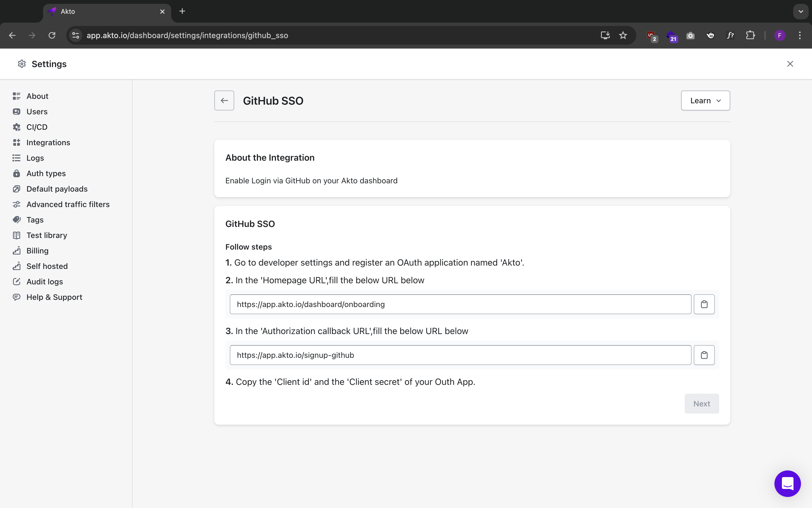
Task: Open Help & Support link
Action: (54, 297)
